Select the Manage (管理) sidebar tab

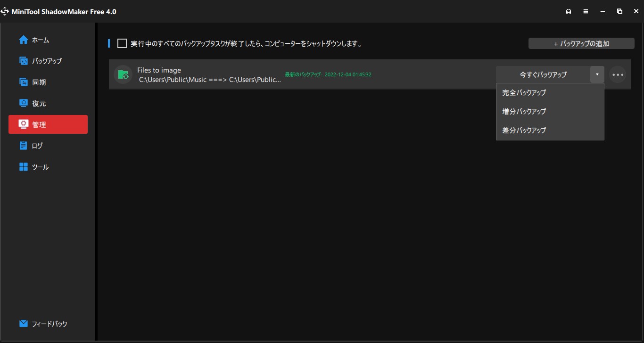click(x=48, y=124)
